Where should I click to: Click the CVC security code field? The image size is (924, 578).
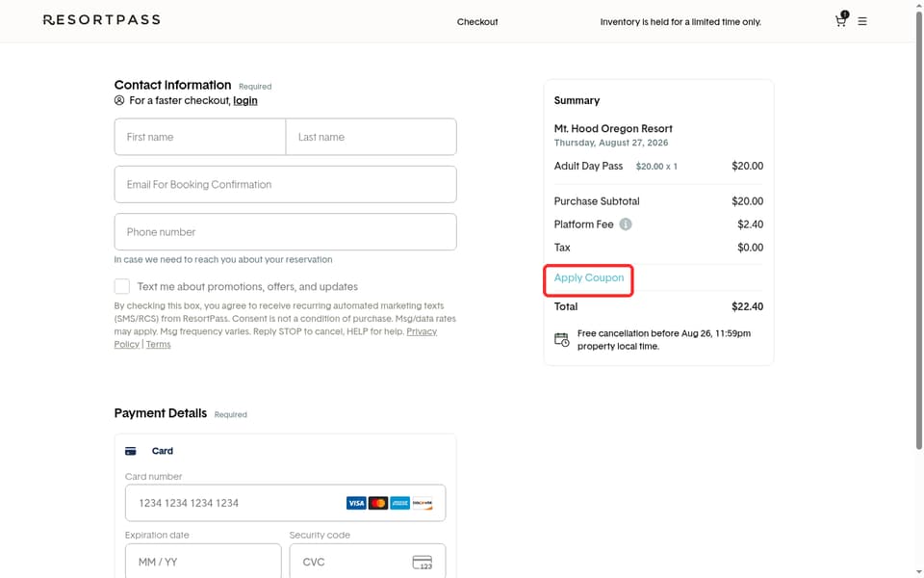(368, 561)
